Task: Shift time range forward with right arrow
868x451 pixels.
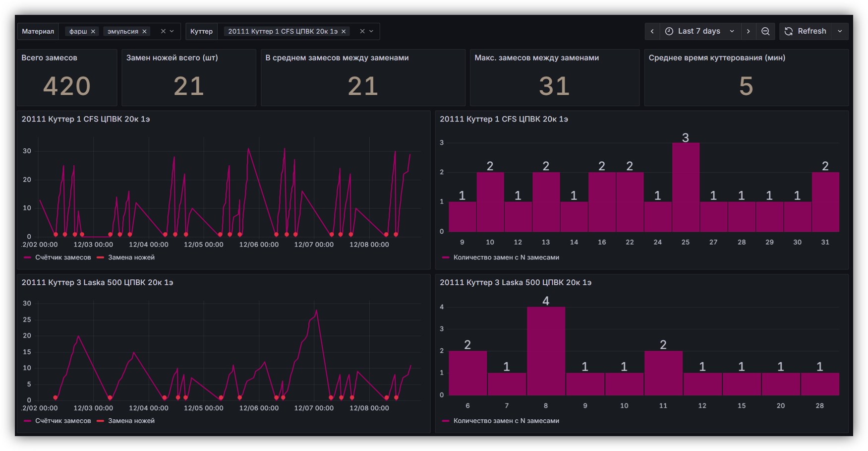Action: click(x=748, y=31)
